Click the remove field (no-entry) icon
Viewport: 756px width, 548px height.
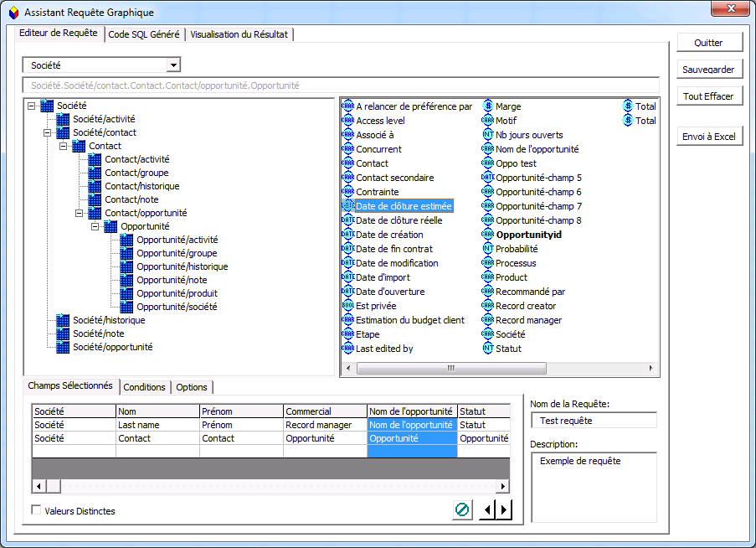point(462,509)
